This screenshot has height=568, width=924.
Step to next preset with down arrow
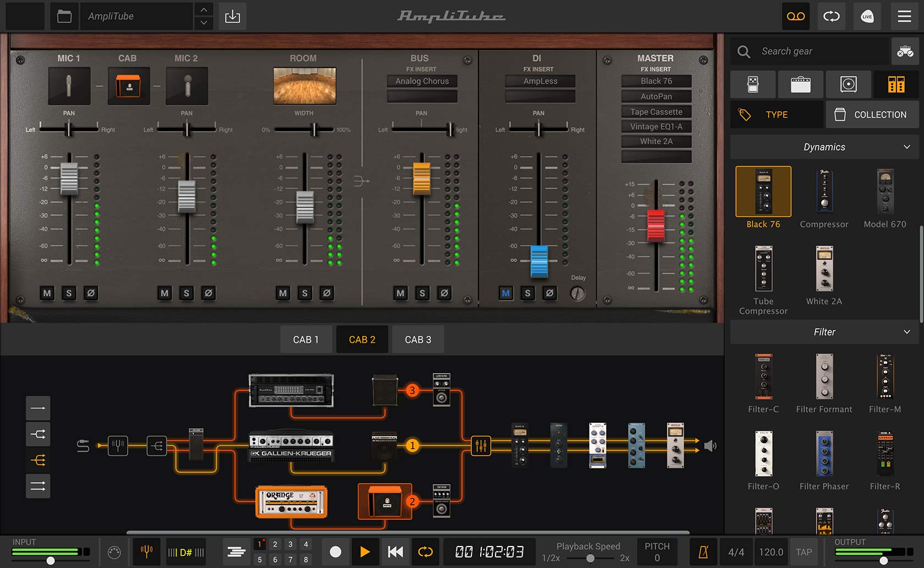204,23
